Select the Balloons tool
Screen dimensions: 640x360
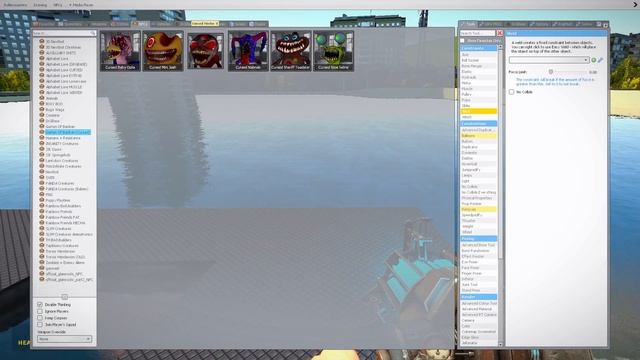478,136
